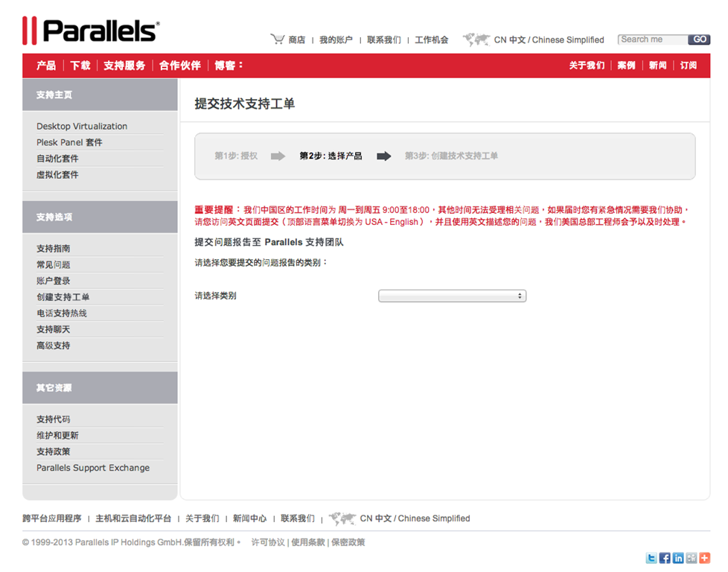Open Plesk Panel 套件 sidebar link
This screenshot has width=728, height=572.
[x=70, y=143]
